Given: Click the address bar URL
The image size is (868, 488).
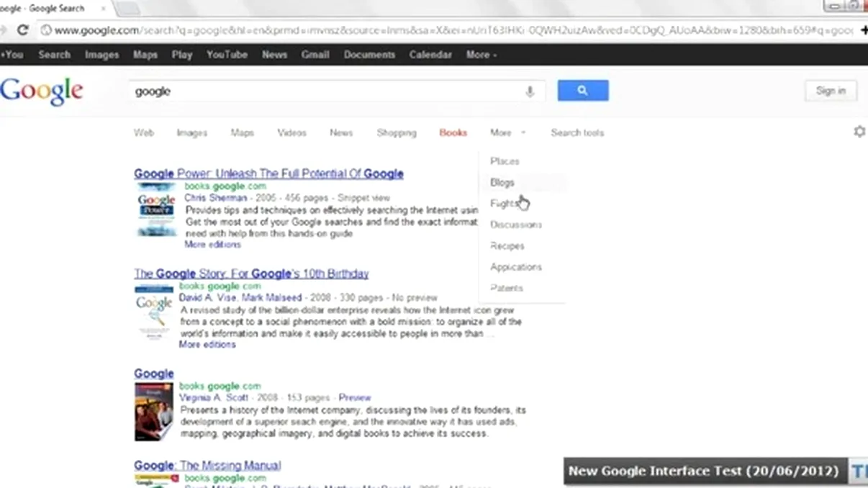Looking at the screenshot, I should pyautogui.click(x=453, y=30).
